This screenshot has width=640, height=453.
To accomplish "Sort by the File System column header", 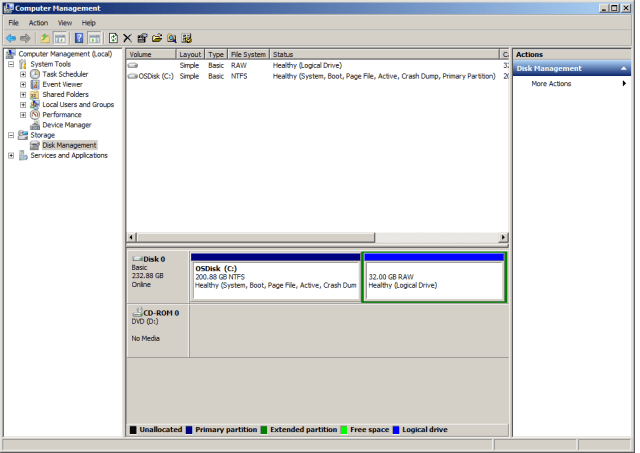I will (x=248, y=54).
